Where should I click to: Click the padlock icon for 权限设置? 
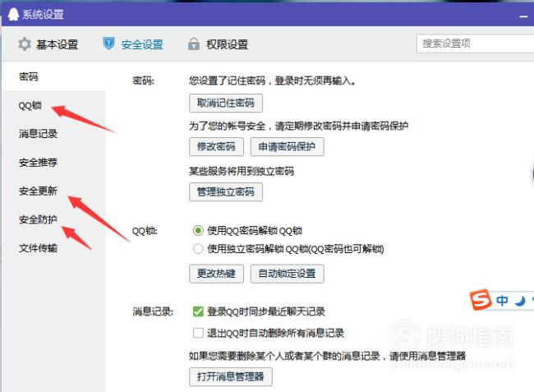pyautogui.click(x=193, y=44)
